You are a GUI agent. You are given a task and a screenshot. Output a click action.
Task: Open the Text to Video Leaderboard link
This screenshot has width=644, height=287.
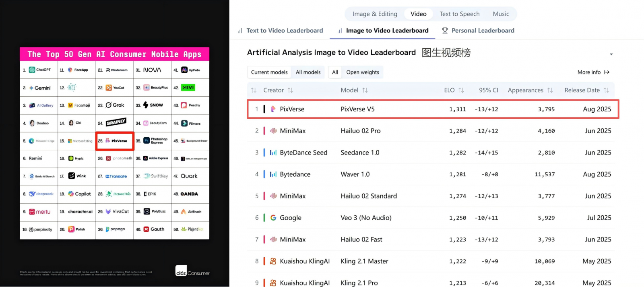(x=285, y=31)
